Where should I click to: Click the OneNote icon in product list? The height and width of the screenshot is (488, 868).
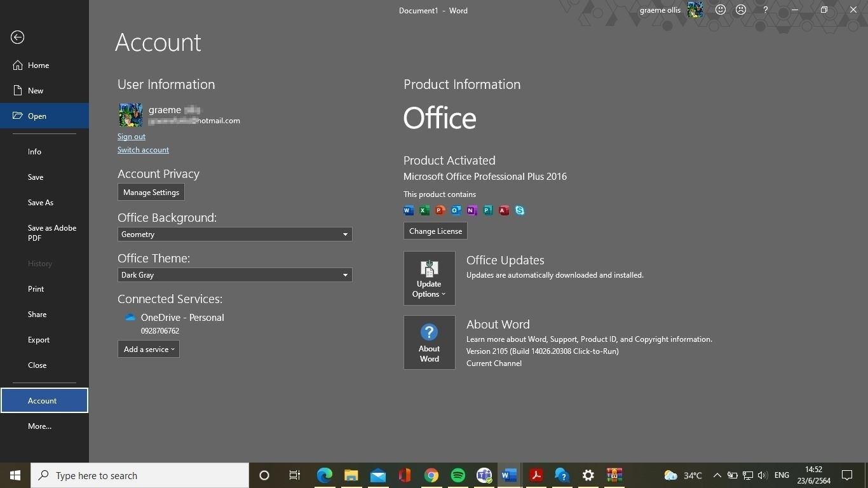pyautogui.click(x=472, y=210)
